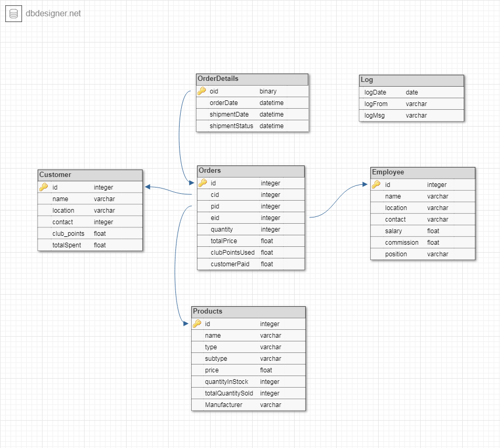Select the Orders table header
The image size is (500, 448).
tap(251, 171)
